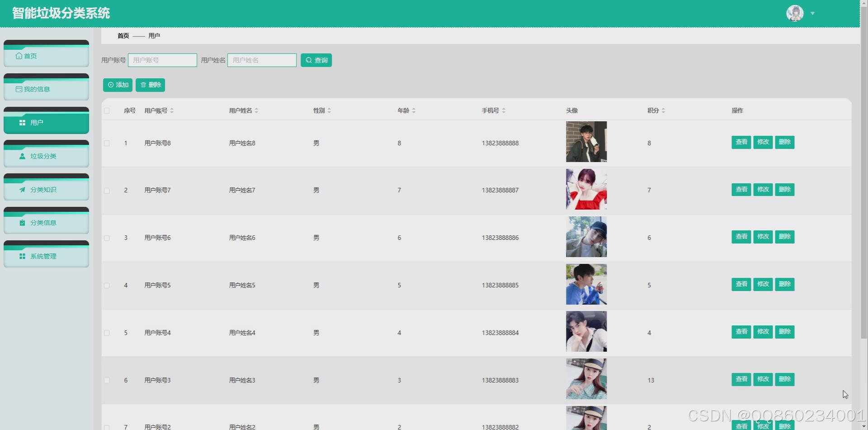Click 查看 for 用户账号5
Viewport: 868px width, 430px height.
coord(741,285)
